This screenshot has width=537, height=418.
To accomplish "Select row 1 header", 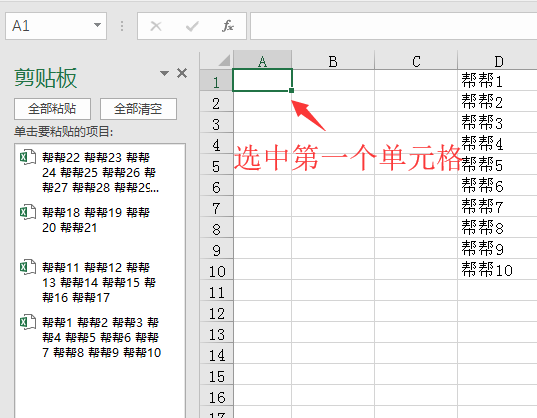I will [216, 81].
